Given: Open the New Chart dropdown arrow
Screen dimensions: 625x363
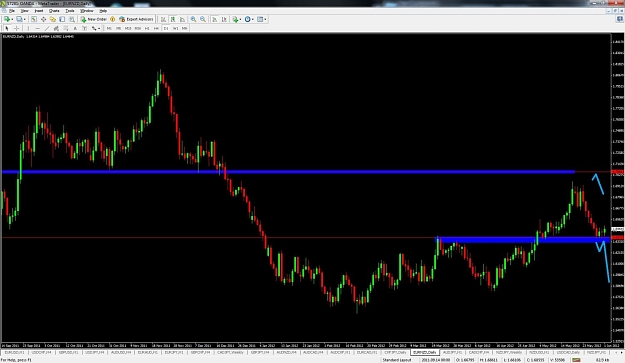Looking at the screenshot, I should click(x=12, y=19).
